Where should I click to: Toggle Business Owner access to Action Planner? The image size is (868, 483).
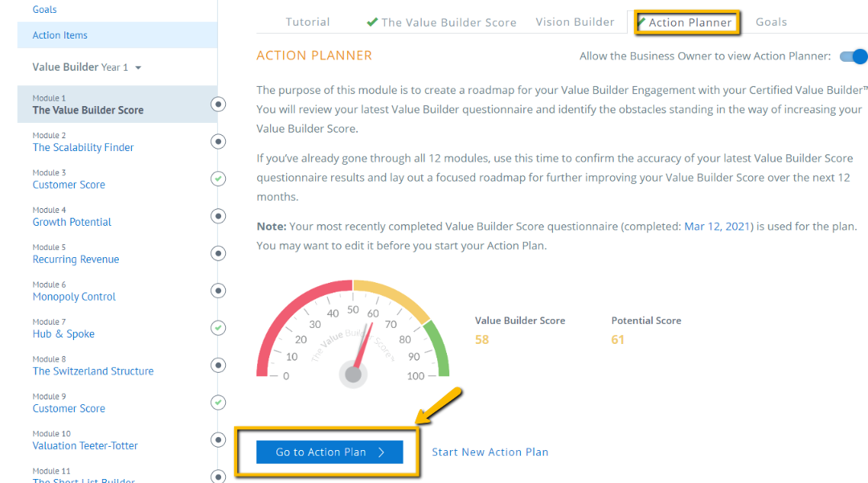tap(854, 56)
